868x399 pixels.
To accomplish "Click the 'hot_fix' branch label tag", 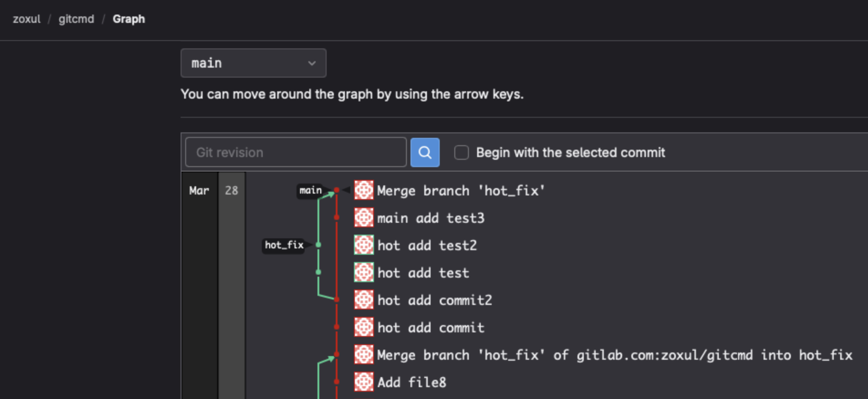I will (x=284, y=245).
